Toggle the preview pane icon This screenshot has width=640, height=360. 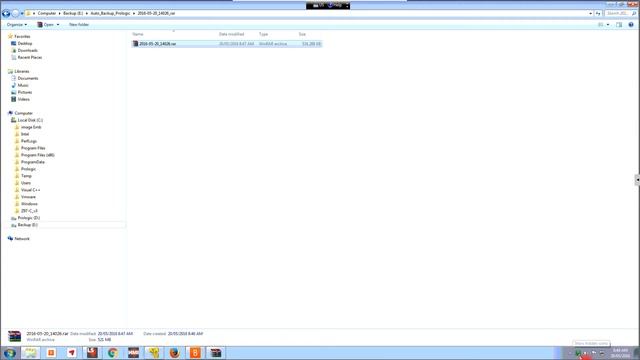pyautogui.click(x=619, y=25)
